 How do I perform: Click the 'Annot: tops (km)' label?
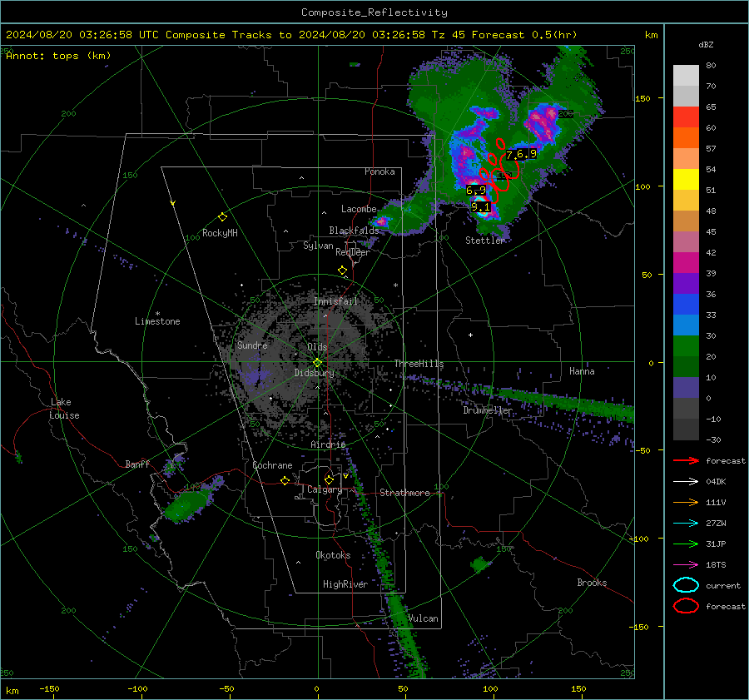tap(58, 56)
